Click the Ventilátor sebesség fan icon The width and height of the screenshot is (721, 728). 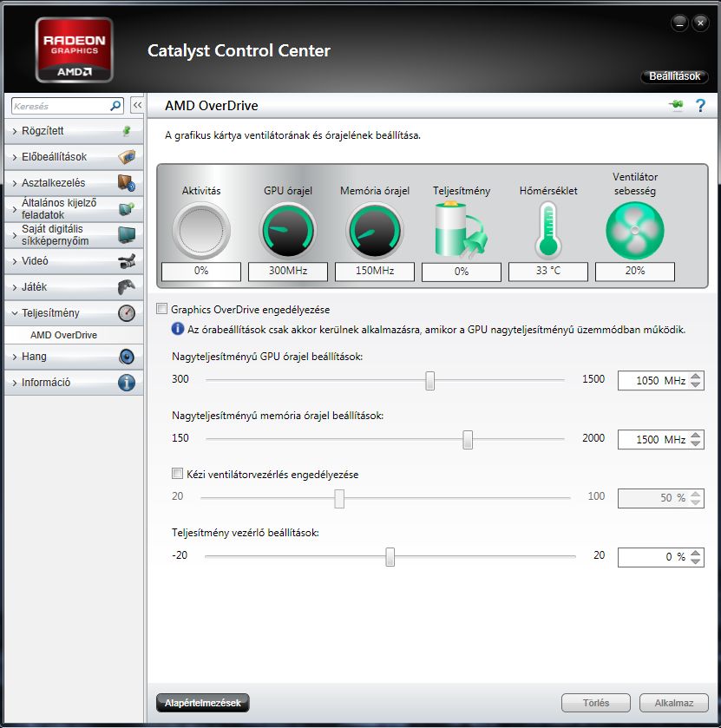pos(634,230)
